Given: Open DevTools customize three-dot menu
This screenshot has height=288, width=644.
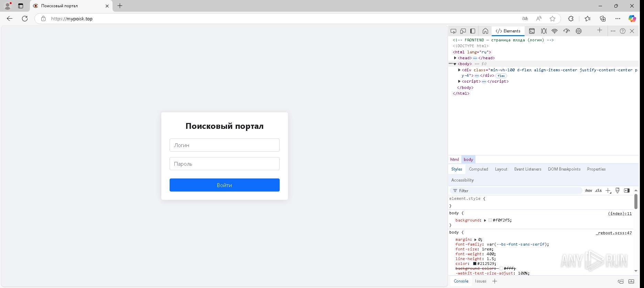Looking at the screenshot, I should tap(613, 31).
